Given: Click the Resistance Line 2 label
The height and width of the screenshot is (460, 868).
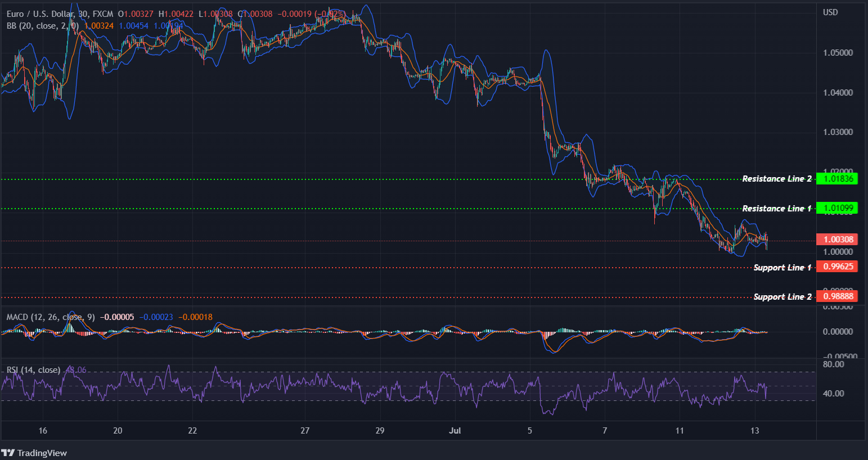Looking at the screenshot, I should [777, 178].
